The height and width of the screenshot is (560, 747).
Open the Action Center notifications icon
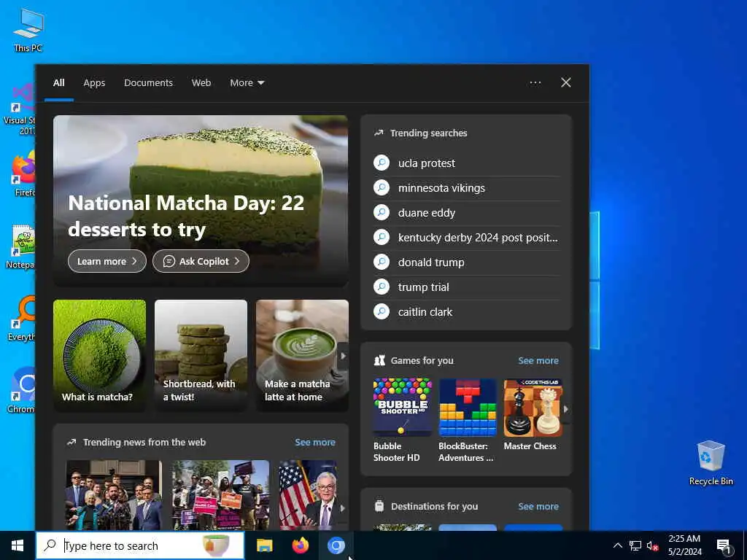pos(724,545)
